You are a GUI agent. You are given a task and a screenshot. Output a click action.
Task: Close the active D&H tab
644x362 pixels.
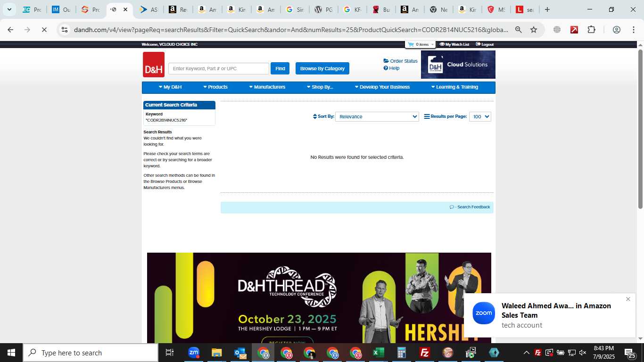(x=125, y=9)
